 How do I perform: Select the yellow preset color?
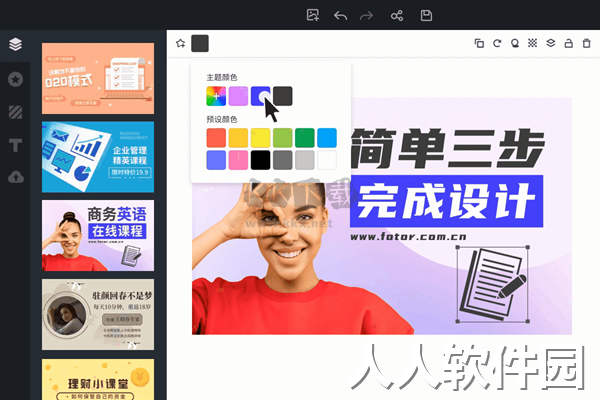tap(261, 138)
